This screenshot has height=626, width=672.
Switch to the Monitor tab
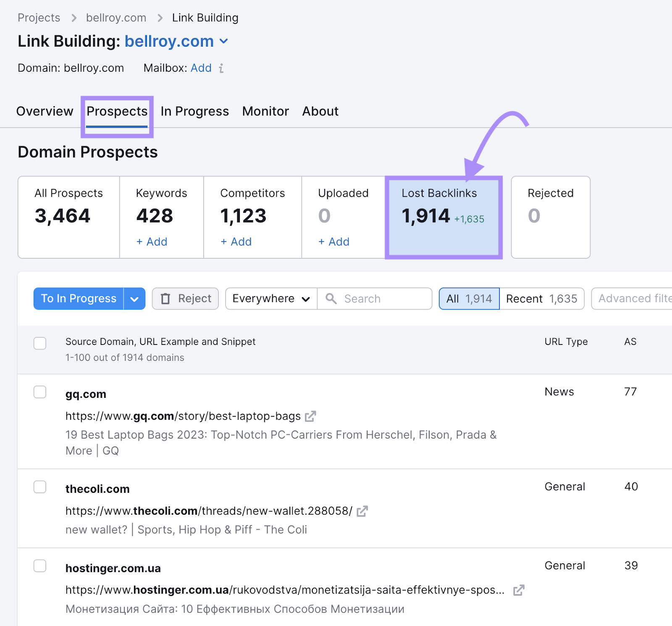tap(266, 111)
